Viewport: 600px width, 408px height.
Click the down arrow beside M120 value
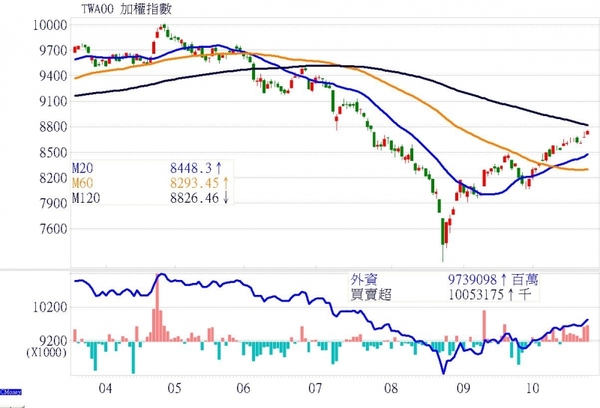click(x=225, y=198)
